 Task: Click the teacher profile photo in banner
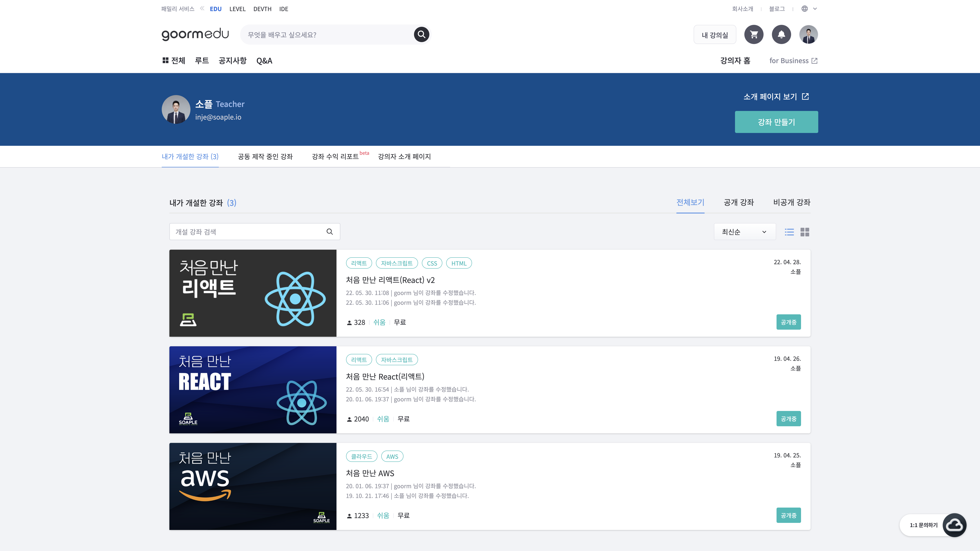coord(176,109)
